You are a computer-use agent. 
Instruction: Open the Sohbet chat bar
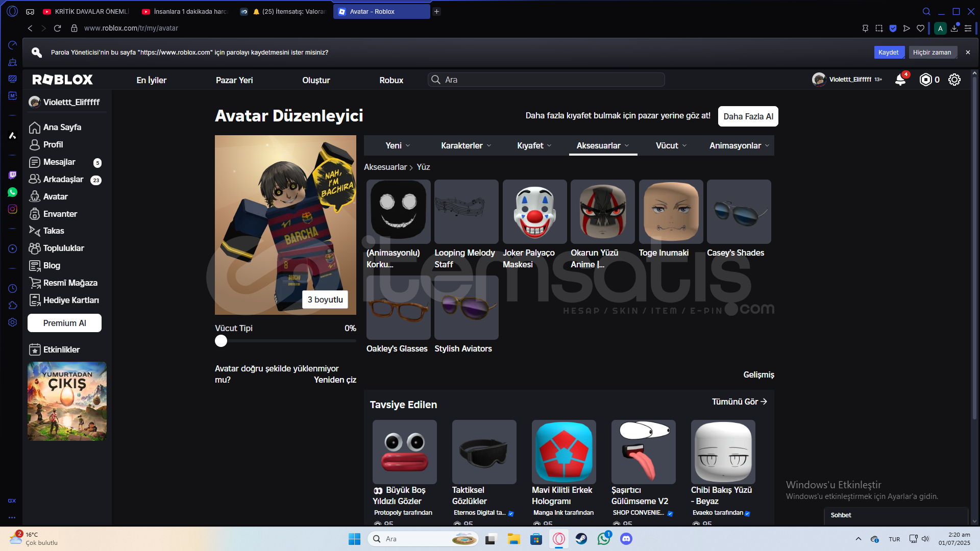896,515
